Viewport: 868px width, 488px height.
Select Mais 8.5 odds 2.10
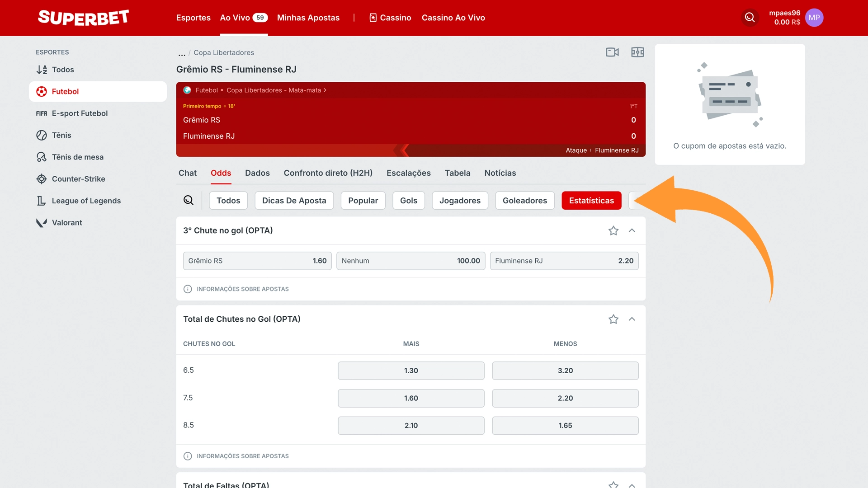click(x=411, y=426)
